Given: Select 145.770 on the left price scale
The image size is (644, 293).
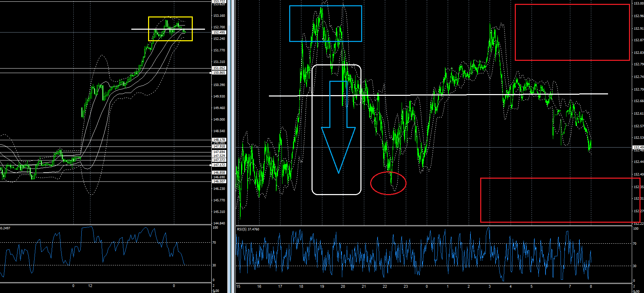Looking at the screenshot, I should click(x=219, y=200).
